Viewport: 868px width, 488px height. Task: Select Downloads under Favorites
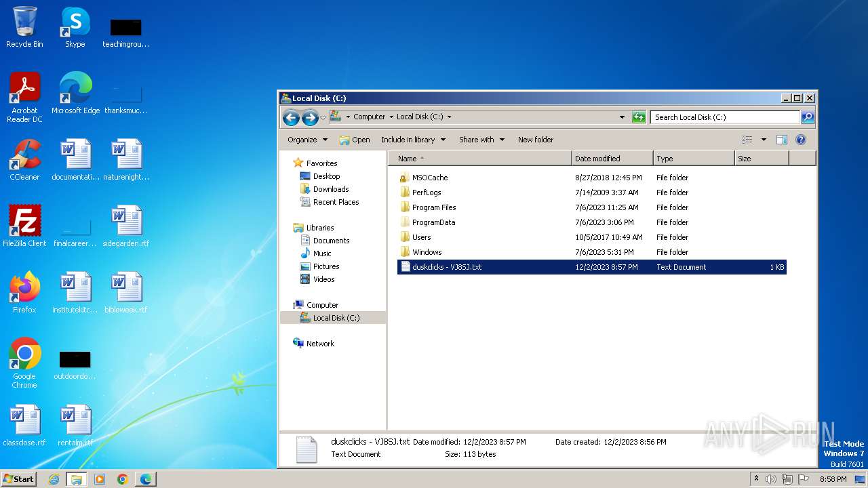[324, 189]
